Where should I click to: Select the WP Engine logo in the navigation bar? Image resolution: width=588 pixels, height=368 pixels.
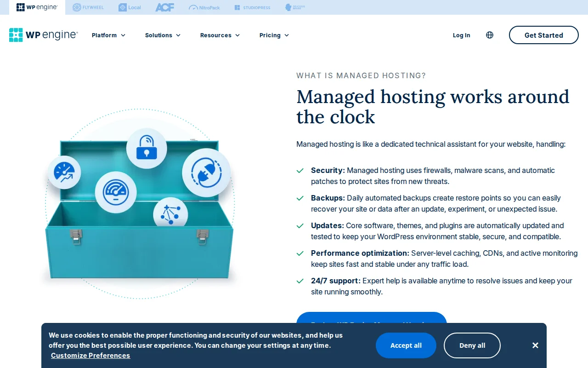point(44,35)
